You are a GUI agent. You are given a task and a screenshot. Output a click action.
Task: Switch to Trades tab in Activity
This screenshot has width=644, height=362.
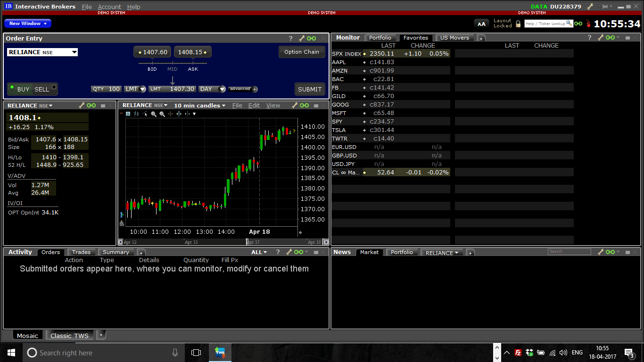click(x=81, y=252)
